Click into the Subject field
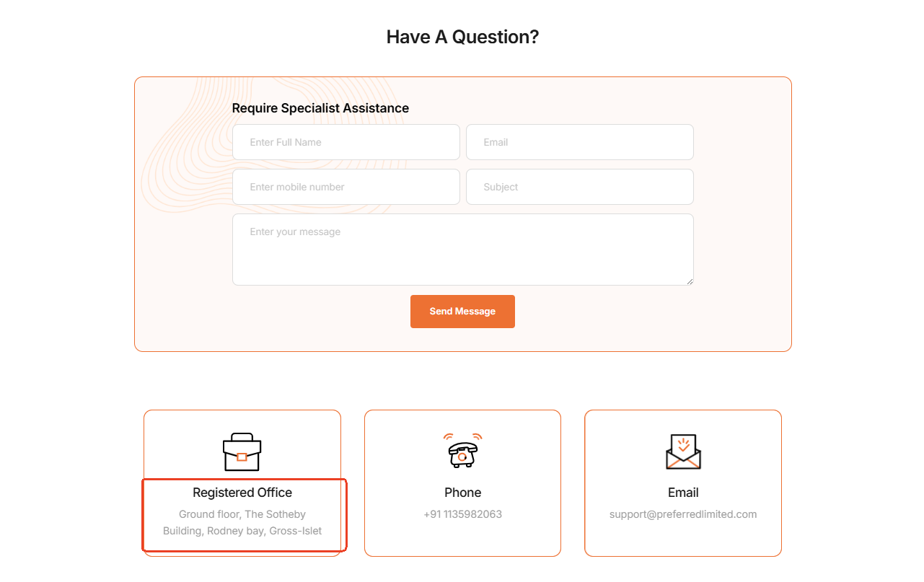Screen dimensions: 924x582 pyautogui.click(x=579, y=187)
